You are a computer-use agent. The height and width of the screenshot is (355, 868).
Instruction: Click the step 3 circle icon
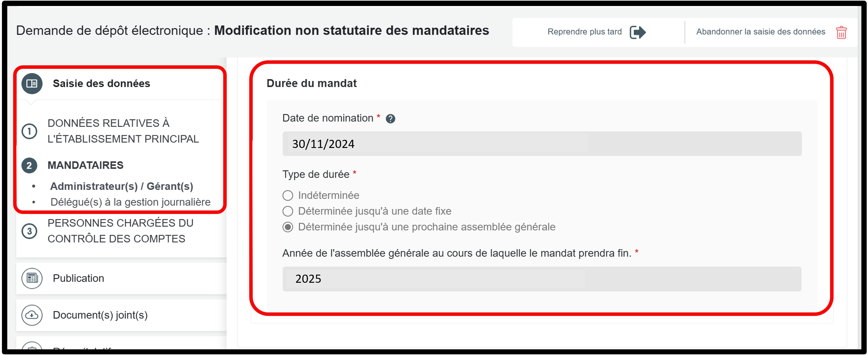[x=29, y=231]
